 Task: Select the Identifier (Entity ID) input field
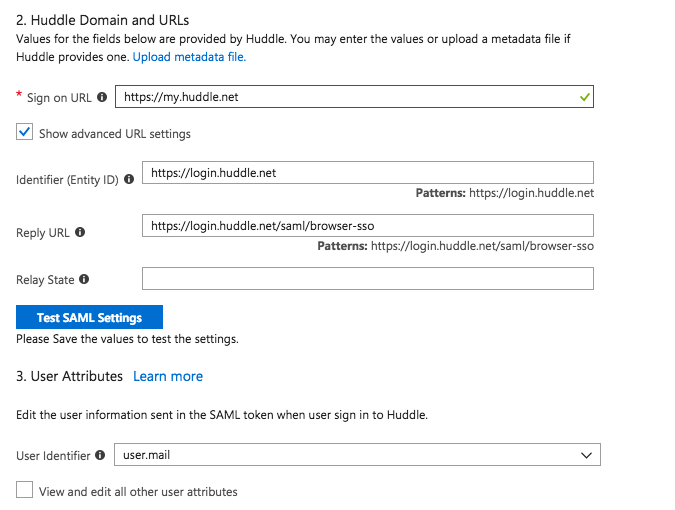367,173
